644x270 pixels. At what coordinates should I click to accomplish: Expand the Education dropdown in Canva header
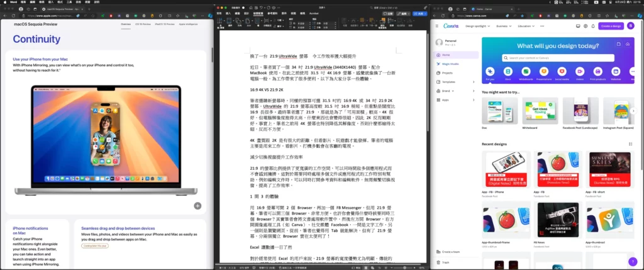pyautogui.click(x=526, y=26)
